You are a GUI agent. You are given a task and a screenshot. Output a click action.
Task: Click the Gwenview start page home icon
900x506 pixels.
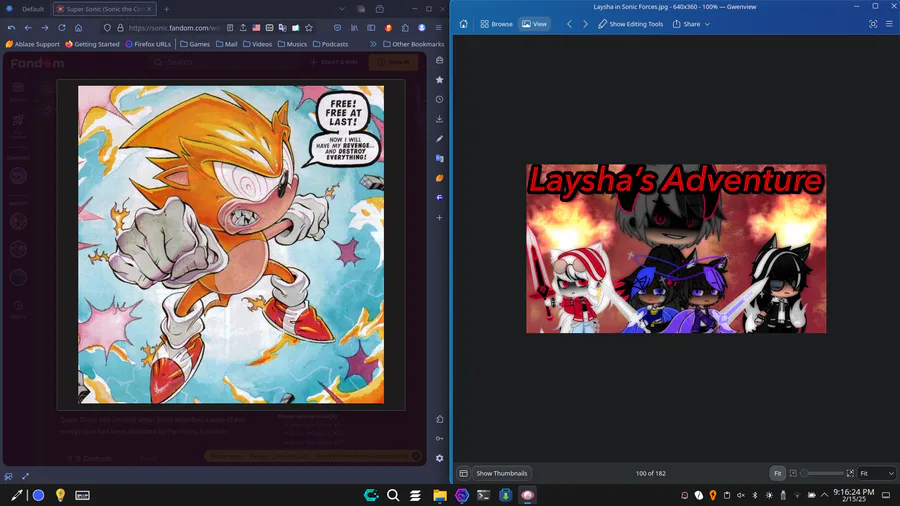pos(463,24)
